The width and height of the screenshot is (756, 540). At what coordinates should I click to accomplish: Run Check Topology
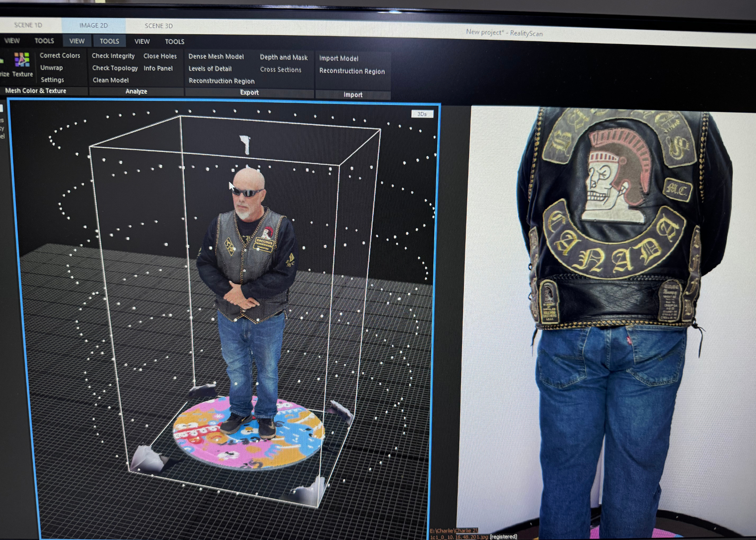click(115, 68)
